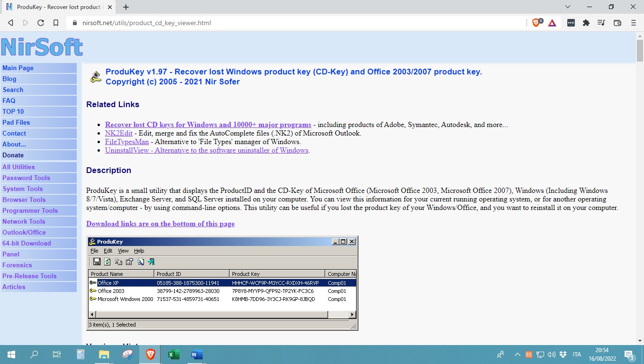Open the NK2Edit link
This screenshot has height=364, width=644.
pyautogui.click(x=119, y=133)
